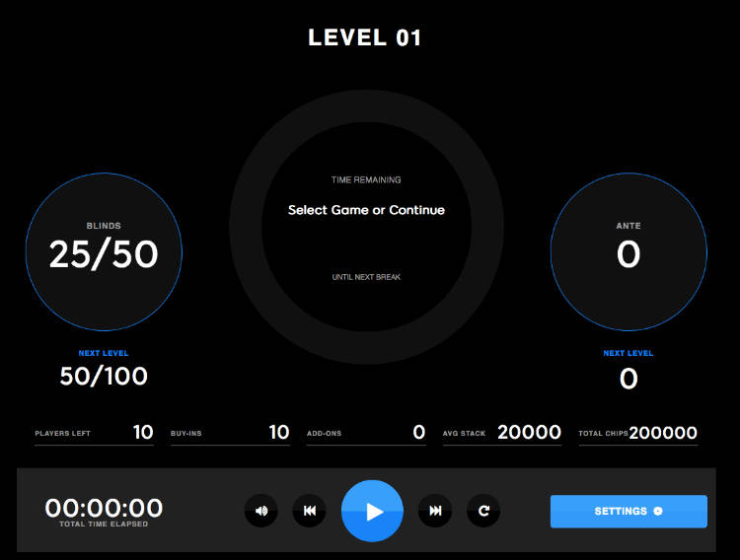Select the Buy-ins value 10

click(279, 432)
